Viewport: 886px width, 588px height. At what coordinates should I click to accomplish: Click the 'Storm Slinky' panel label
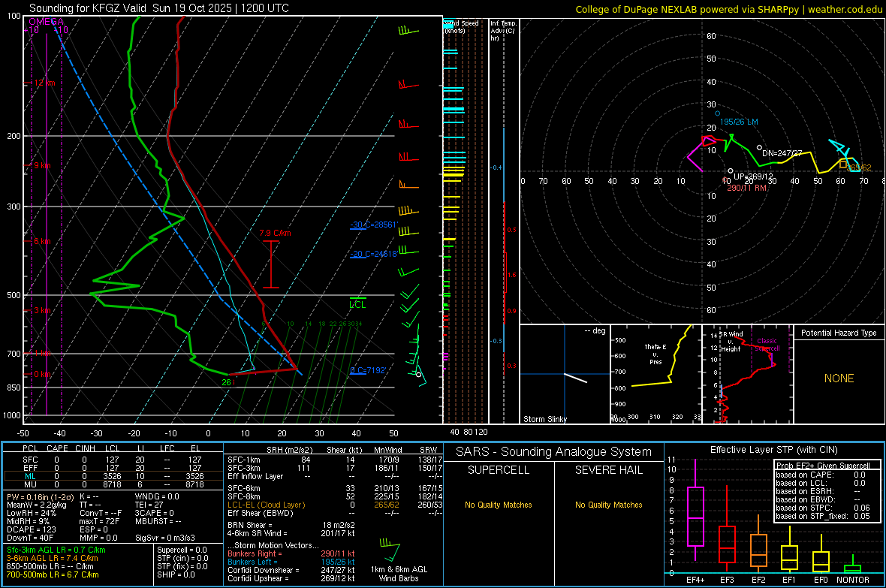pos(545,419)
